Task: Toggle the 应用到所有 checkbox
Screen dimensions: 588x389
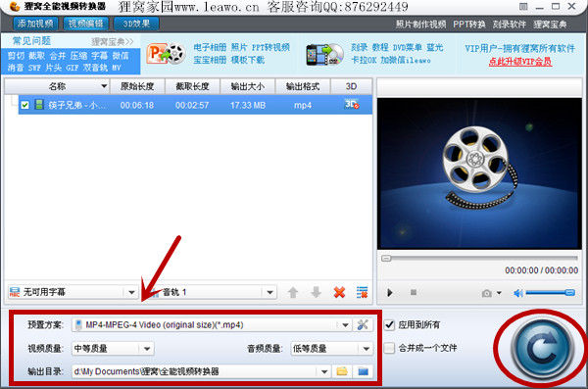Action: [x=390, y=325]
